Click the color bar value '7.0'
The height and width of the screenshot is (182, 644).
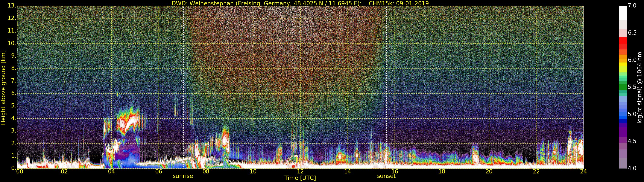click(x=632, y=6)
